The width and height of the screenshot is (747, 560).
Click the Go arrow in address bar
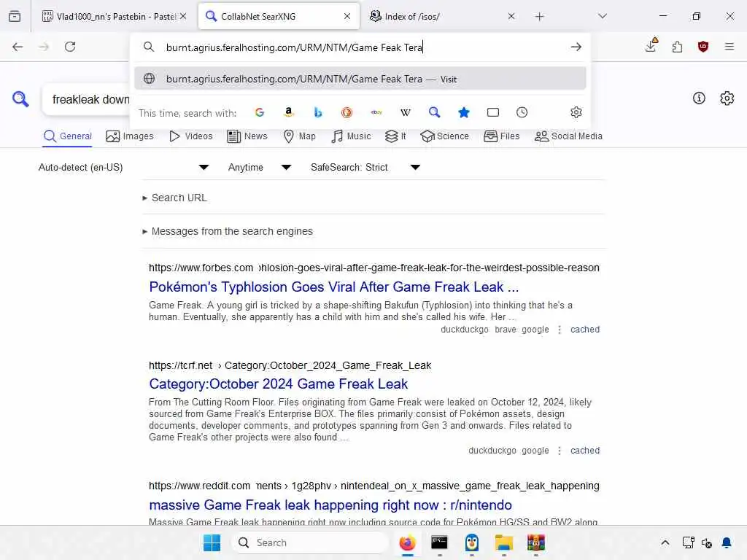point(576,47)
